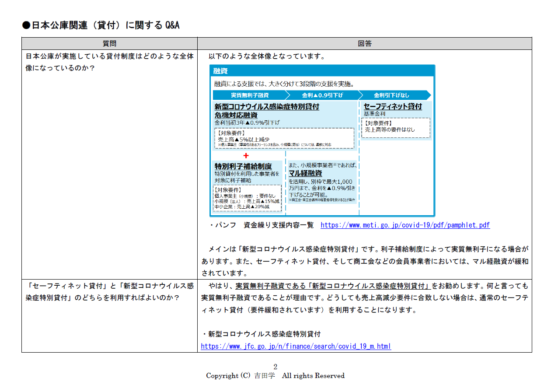Open the meti.go.jp pamphlet.pdf link
The width and height of the screenshot is (551, 392).
tap(405, 225)
